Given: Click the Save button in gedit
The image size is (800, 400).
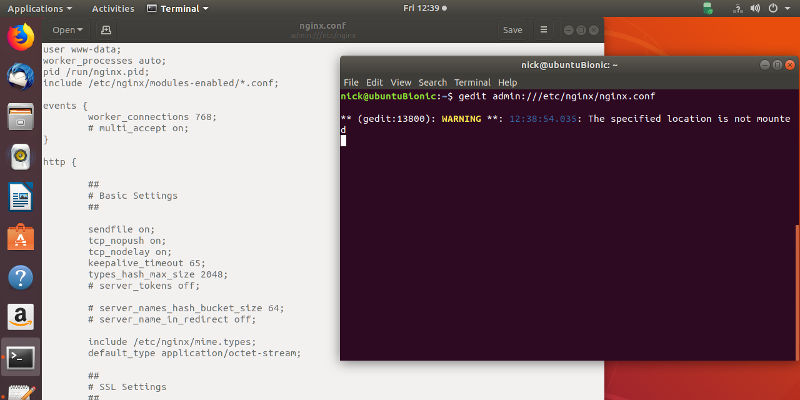Looking at the screenshot, I should pos(512,30).
